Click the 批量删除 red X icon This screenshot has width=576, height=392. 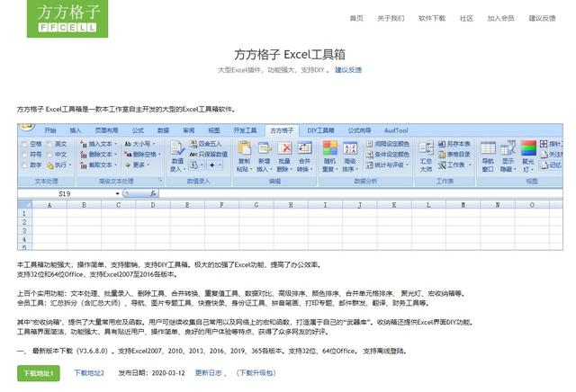pos(284,148)
